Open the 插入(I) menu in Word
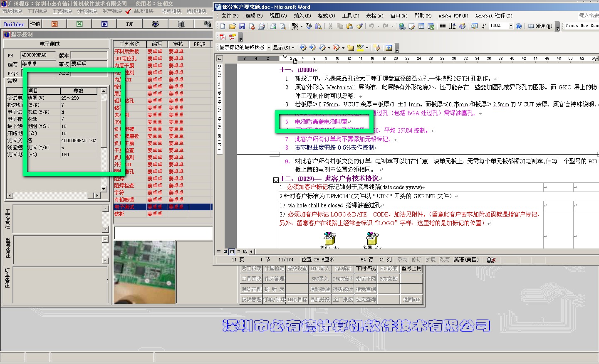The width and height of the screenshot is (599, 364). [x=302, y=16]
